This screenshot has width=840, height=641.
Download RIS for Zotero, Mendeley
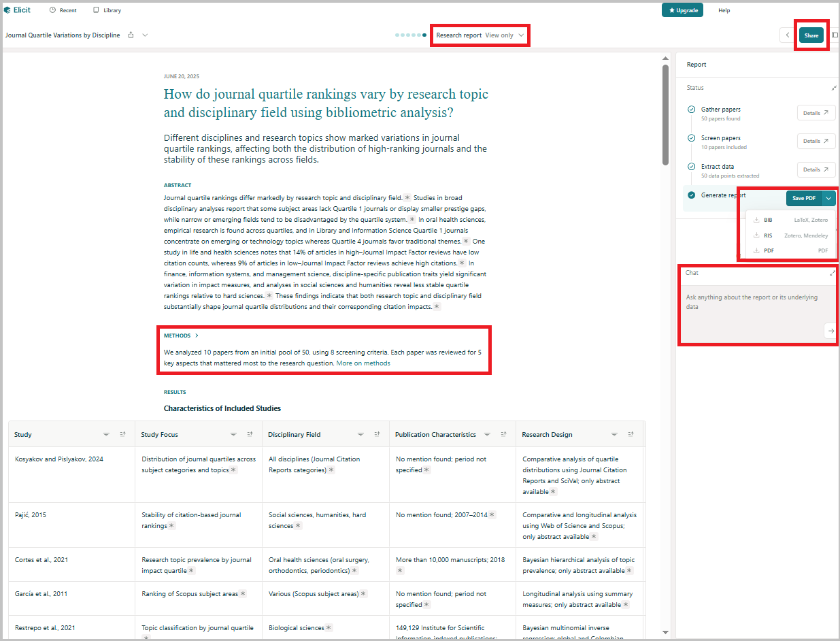click(x=792, y=235)
